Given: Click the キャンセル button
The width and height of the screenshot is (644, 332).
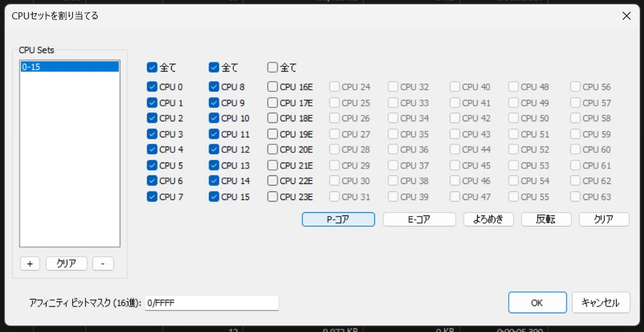Looking at the screenshot, I should 601,303.
